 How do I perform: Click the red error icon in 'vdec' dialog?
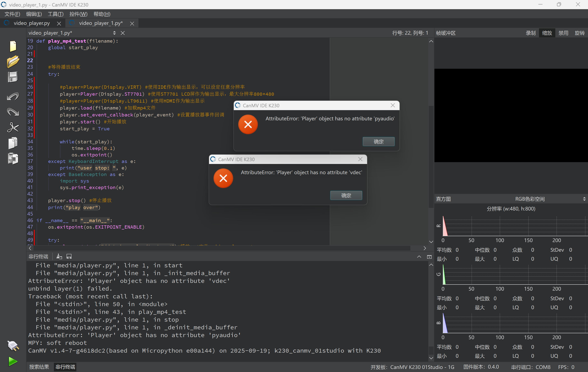coord(223,178)
